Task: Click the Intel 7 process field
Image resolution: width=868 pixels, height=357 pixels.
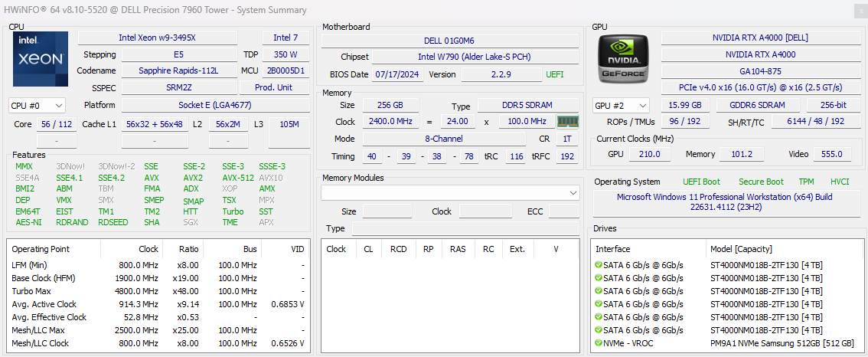Action: coord(286,38)
